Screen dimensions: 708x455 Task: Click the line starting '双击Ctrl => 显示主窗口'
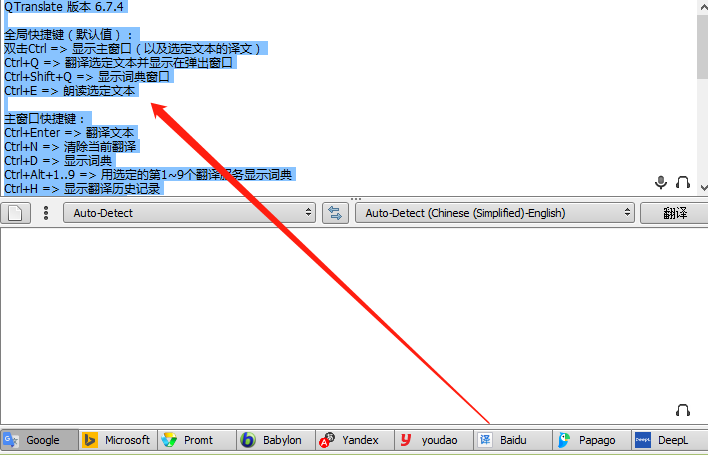pyautogui.click(x=133, y=49)
